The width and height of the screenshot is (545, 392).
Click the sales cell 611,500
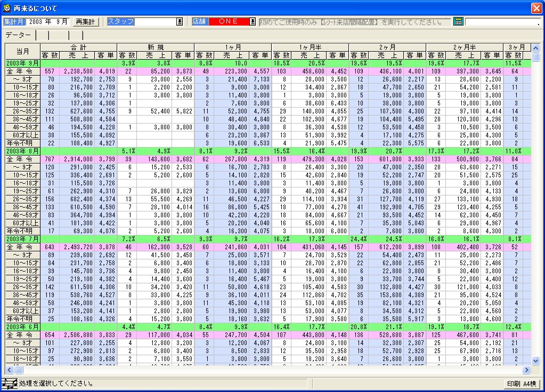pyautogui.click(x=77, y=287)
